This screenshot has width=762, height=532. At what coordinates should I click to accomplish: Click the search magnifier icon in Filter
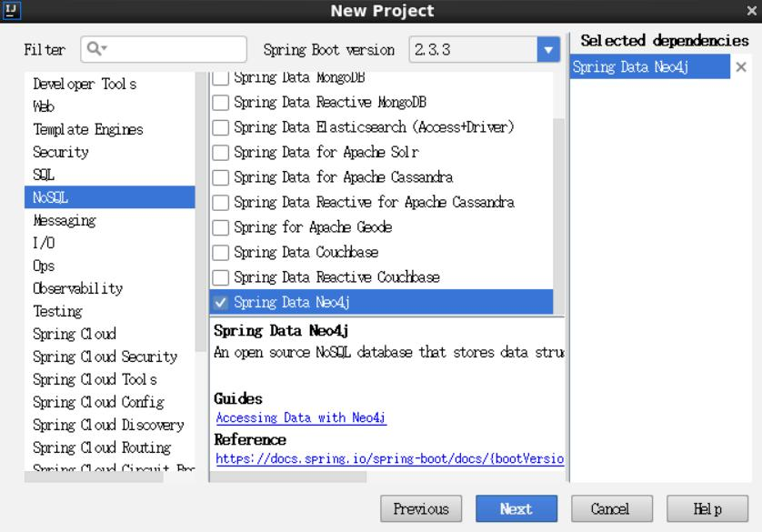pyautogui.click(x=93, y=48)
